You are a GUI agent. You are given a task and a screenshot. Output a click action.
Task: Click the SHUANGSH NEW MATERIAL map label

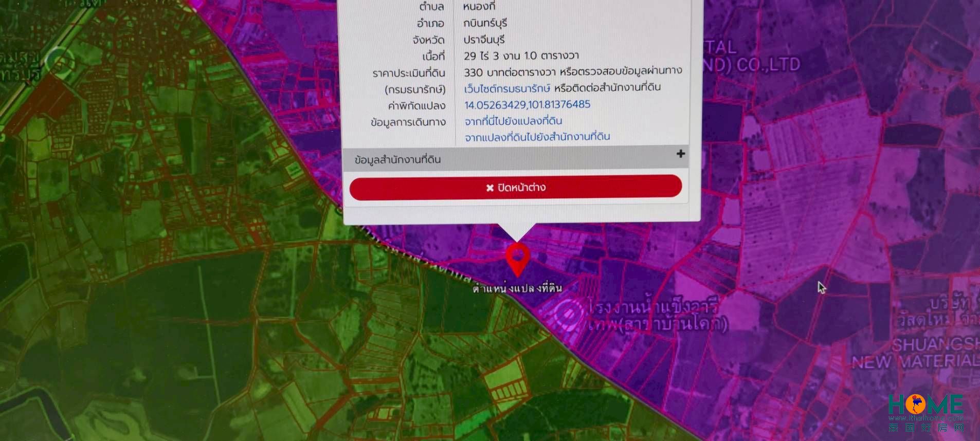click(x=915, y=354)
